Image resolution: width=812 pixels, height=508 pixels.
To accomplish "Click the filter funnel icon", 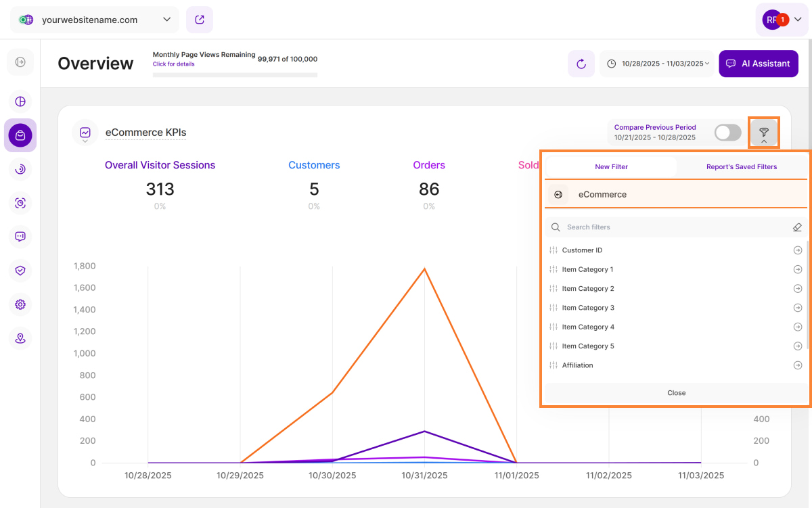I will tap(763, 133).
